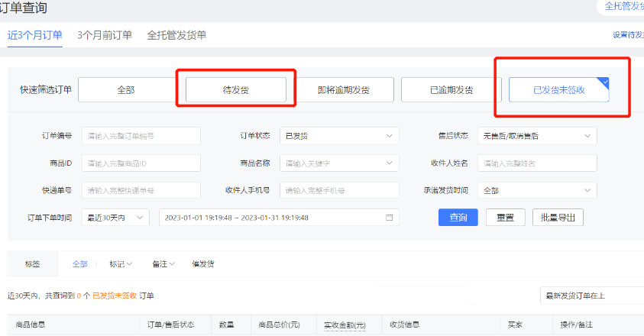Select the 即将逾期发货 quick filter
Viewport: 644px width, 336px height.
click(x=344, y=89)
